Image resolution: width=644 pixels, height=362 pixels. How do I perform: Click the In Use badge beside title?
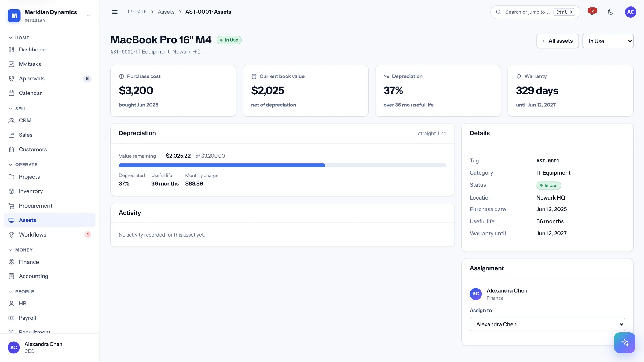[x=229, y=40]
